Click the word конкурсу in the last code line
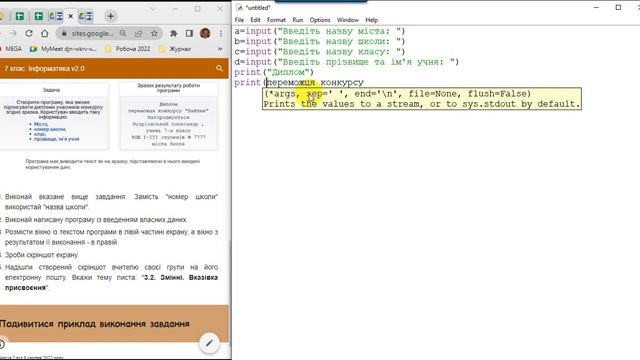The image size is (640, 360). click(x=342, y=82)
